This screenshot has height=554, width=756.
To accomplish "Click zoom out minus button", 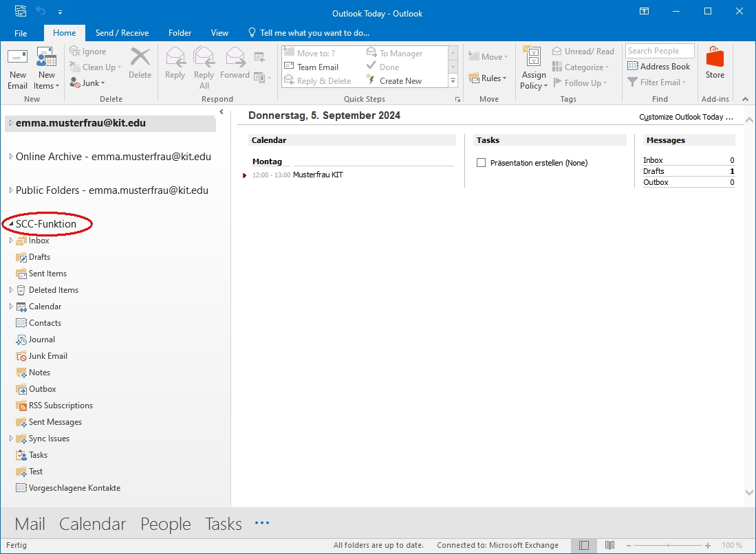I will tap(629, 545).
